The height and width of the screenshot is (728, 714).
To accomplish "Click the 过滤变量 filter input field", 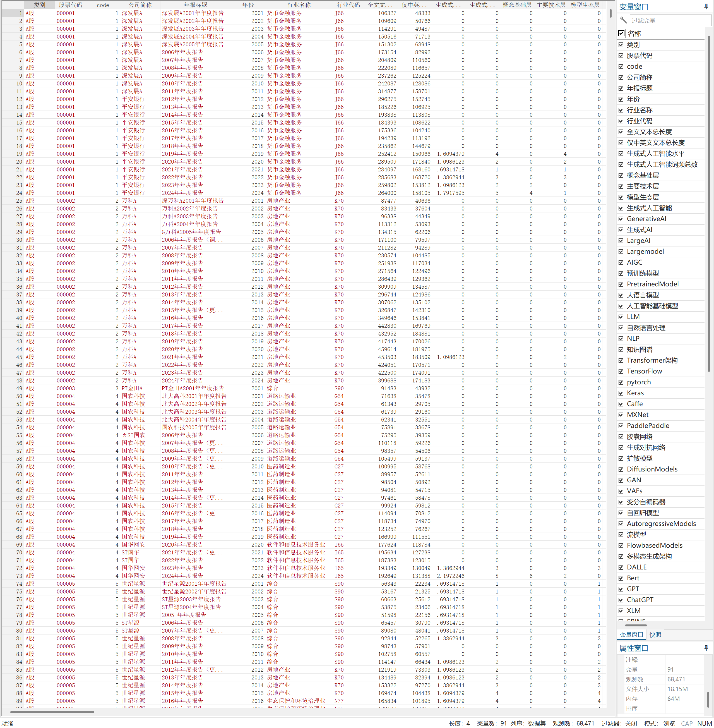I will click(x=669, y=20).
